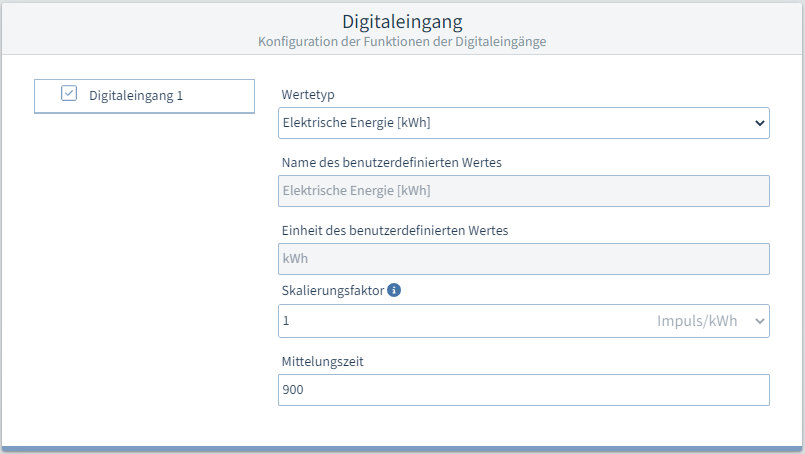Click the disabled custom value name field
The image size is (805, 454).
pos(523,191)
